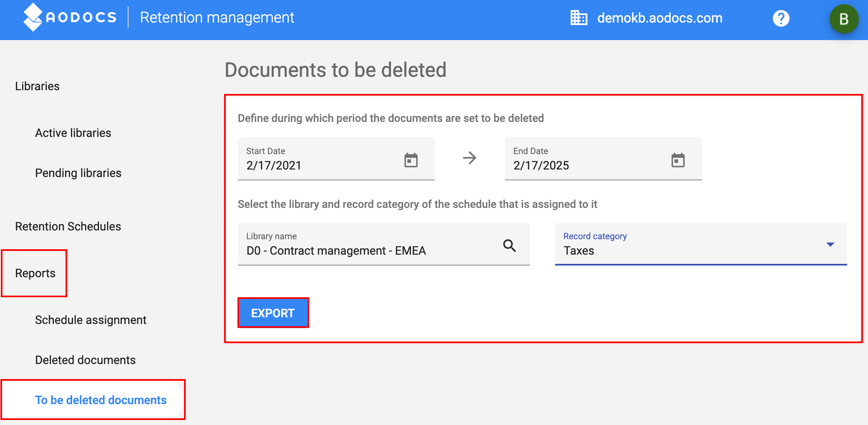The height and width of the screenshot is (425, 868).
Task: Select Reports in the sidebar
Action: tap(35, 273)
